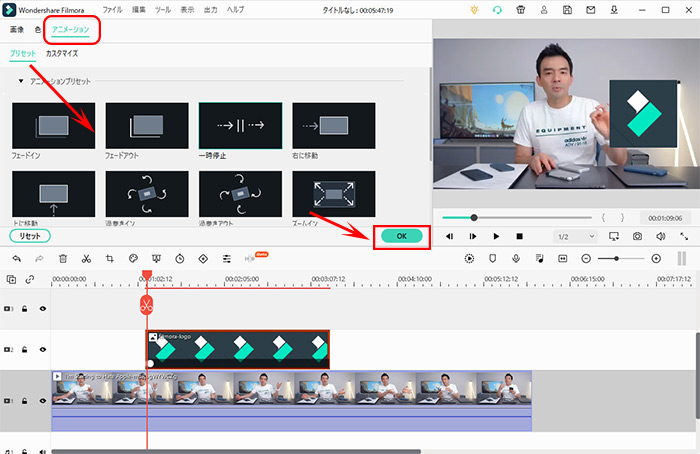The height and width of the screenshot is (454, 700).
Task: Open the 出力 menu
Action: (x=210, y=9)
